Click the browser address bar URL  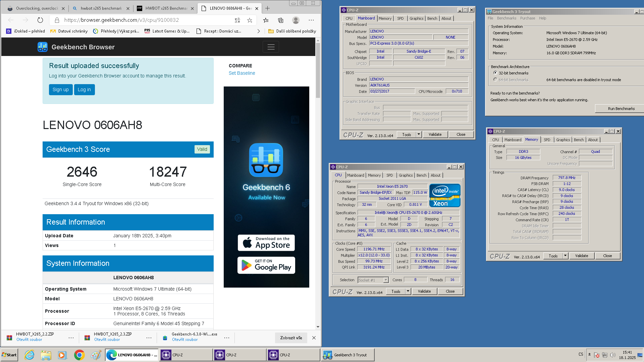pos(121,20)
